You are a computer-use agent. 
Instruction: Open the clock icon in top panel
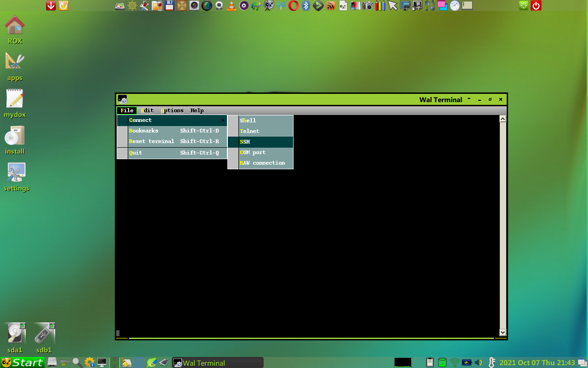click(x=455, y=6)
